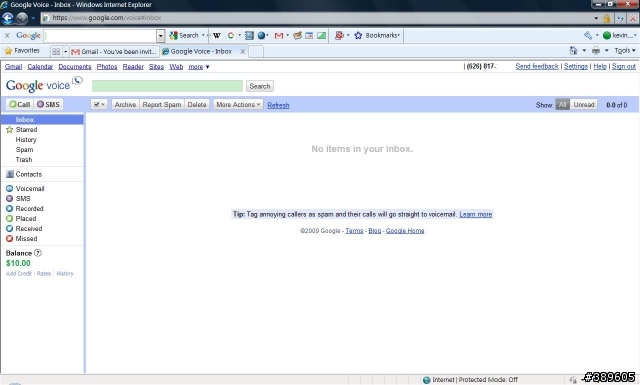
Task: Open Google toolbar search box dropdown
Action: tap(161, 36)
